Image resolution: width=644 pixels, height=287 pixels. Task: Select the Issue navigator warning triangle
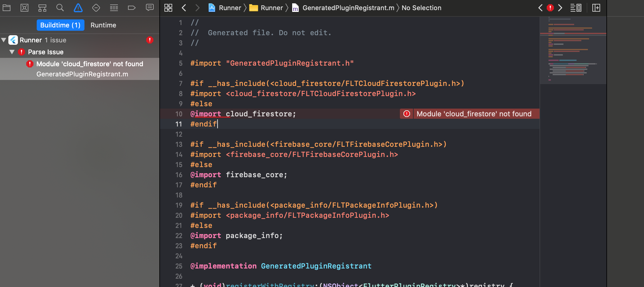click(x=78, y=8)
